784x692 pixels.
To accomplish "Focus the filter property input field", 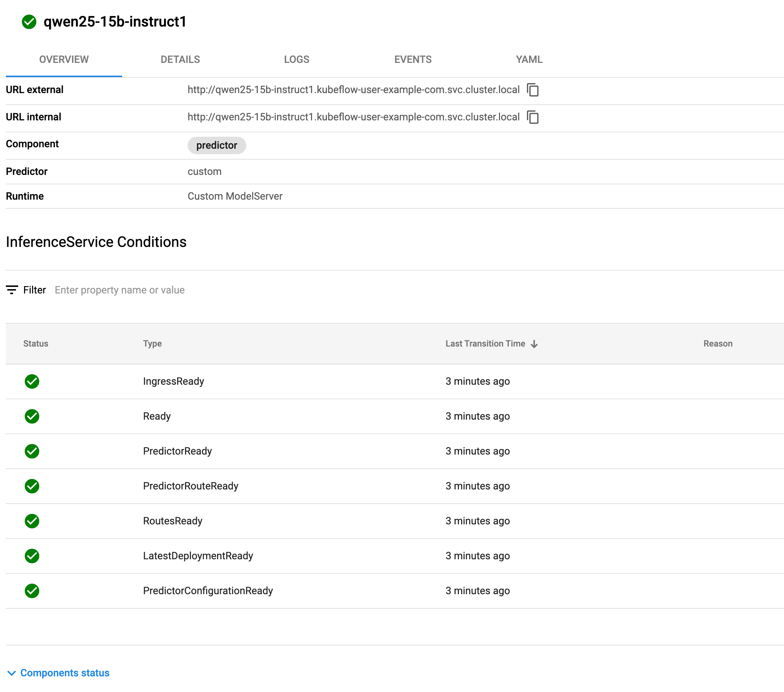I will (120, 290).
